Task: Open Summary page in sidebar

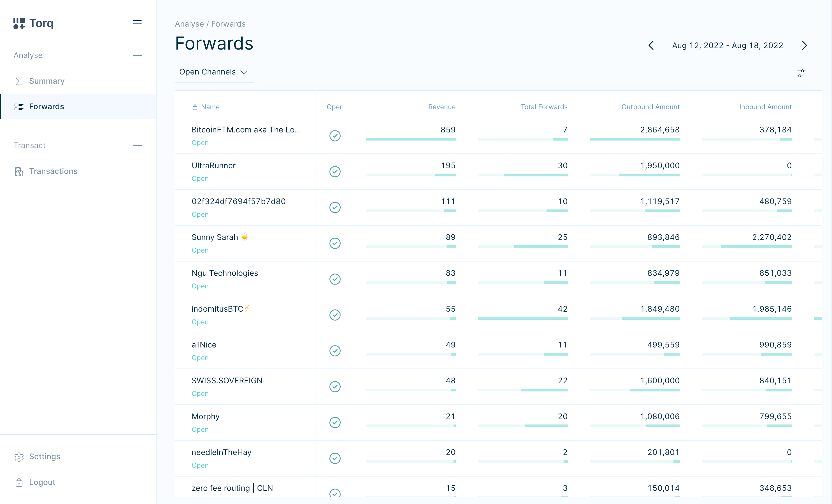Action: 47,81
